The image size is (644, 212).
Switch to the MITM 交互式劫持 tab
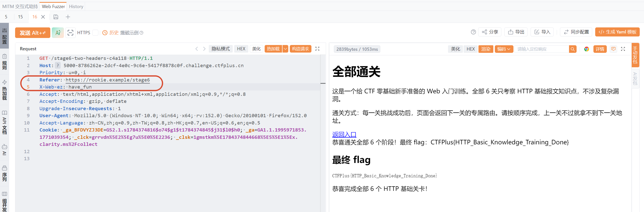pos(20,7)
